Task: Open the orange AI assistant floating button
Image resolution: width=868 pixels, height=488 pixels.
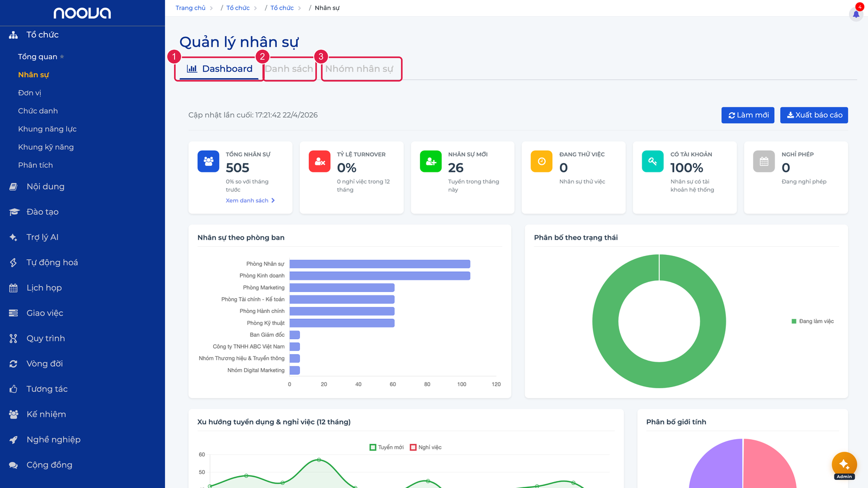Action: click(844, 464)
